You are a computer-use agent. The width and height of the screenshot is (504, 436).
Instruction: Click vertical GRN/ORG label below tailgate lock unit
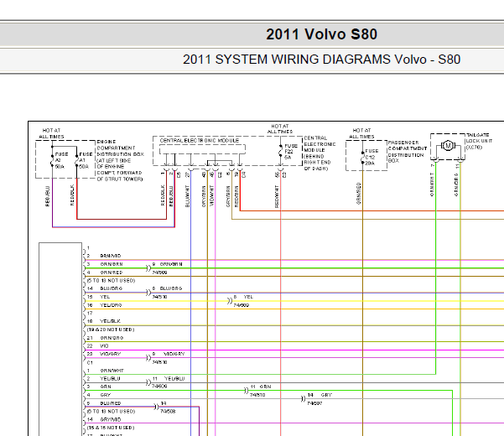456,184
